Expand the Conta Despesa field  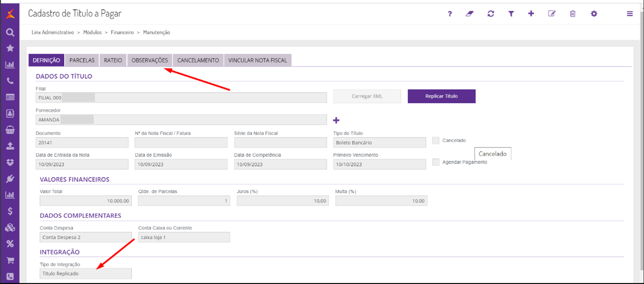pos(85,238)
